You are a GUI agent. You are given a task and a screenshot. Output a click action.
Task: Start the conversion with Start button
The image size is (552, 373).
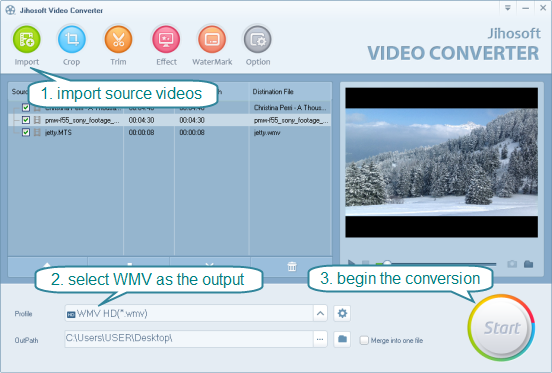click(501, 328)
